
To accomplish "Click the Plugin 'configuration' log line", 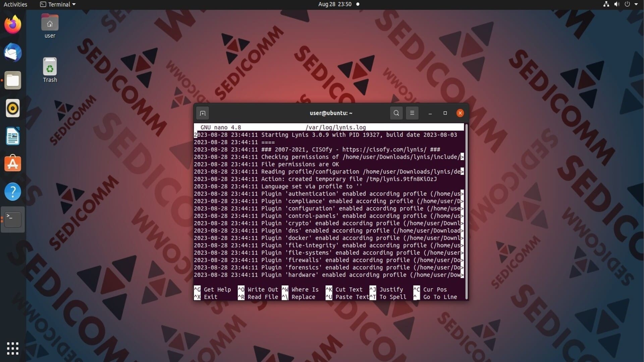I will (x=329, y=208).
